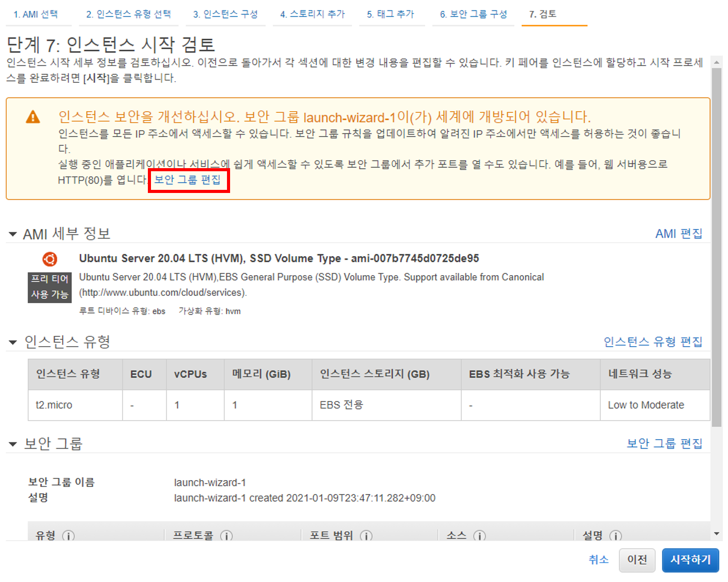Open step 4. 스토리지 추가 tab
Viewport: 728px width, 582px height.
click(312, 14)
